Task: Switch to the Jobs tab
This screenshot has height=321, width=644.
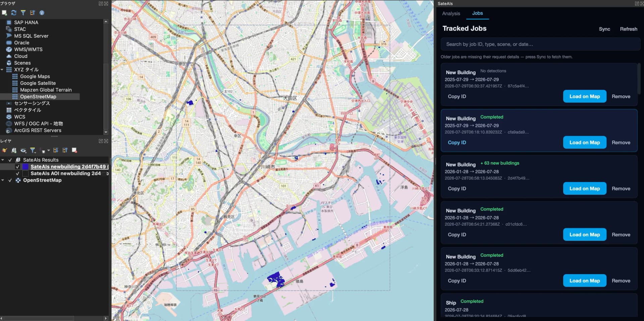Action: 477,13
